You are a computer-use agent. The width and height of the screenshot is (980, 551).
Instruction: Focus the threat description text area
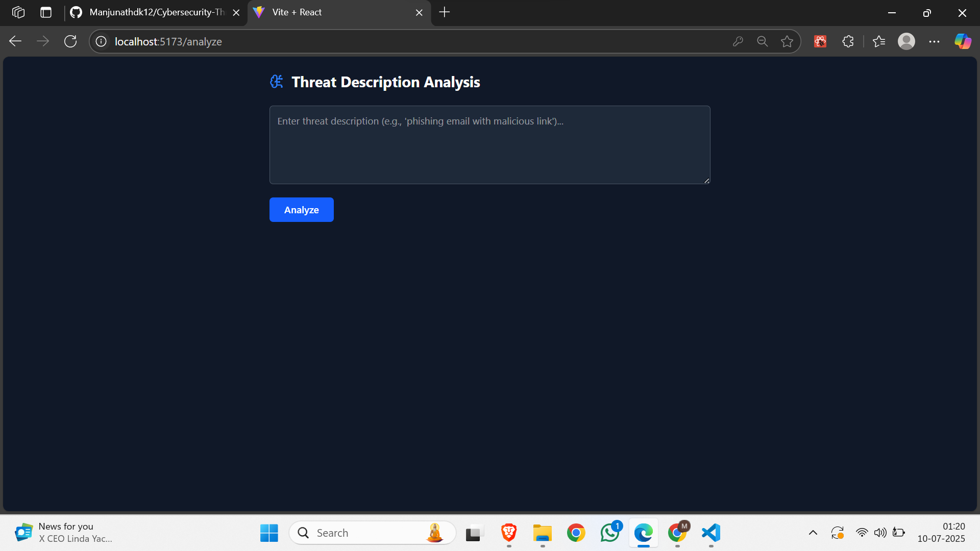tap(489, 145)
